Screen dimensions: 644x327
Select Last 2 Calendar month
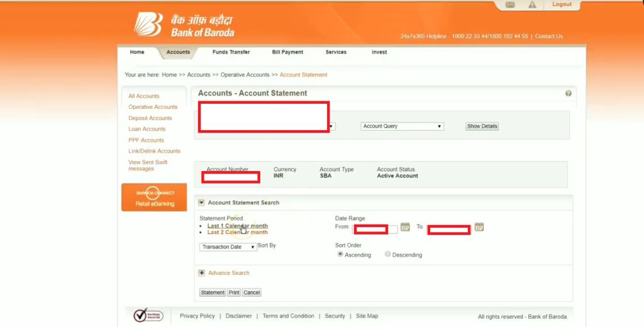point(237,232)
